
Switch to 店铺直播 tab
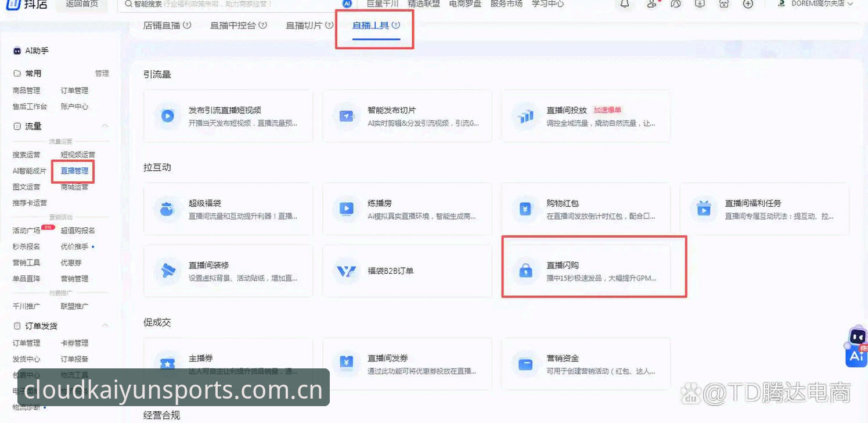coord(161,26)
